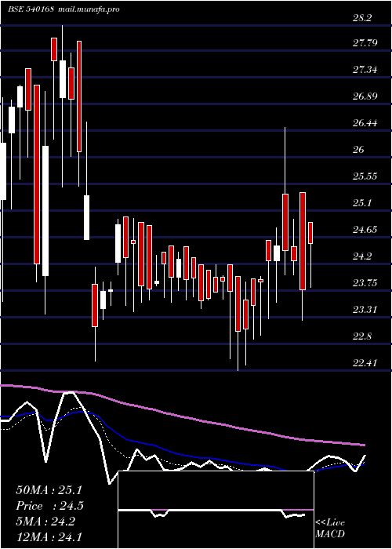Select the 27.79 price axis label
This screenshot has width=392, height=549.
[365, 43]
